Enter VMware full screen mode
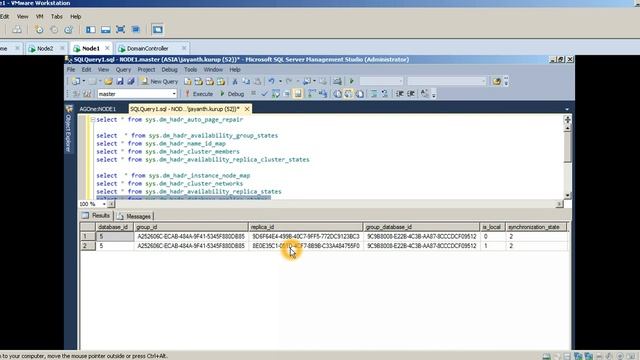640x360 pixels. (120, 29)
